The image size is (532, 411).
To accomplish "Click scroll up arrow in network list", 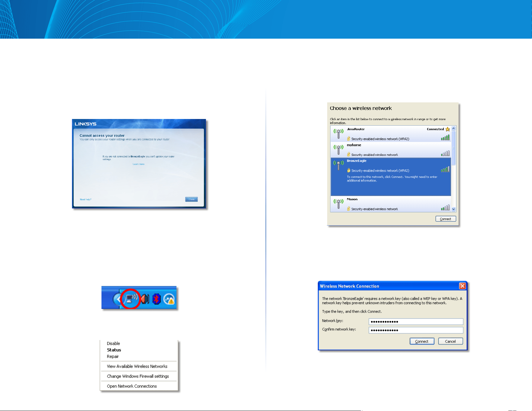I will [453, 129].
